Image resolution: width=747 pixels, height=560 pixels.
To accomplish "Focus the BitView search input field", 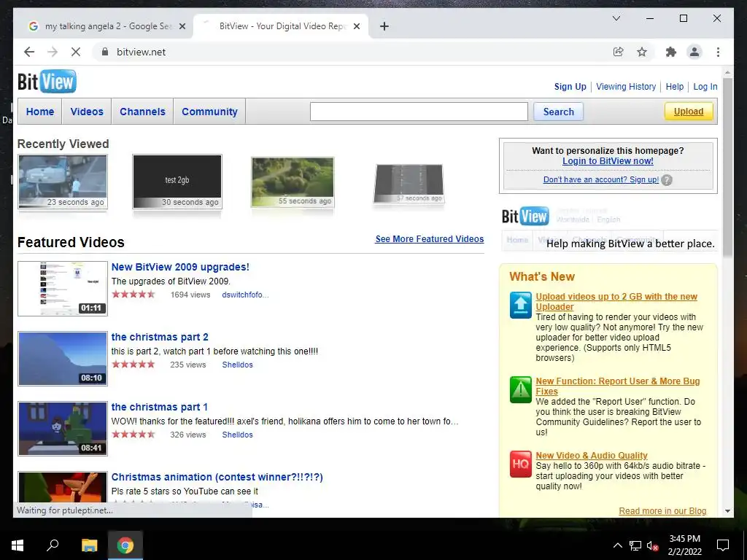I will pos(419,112).
